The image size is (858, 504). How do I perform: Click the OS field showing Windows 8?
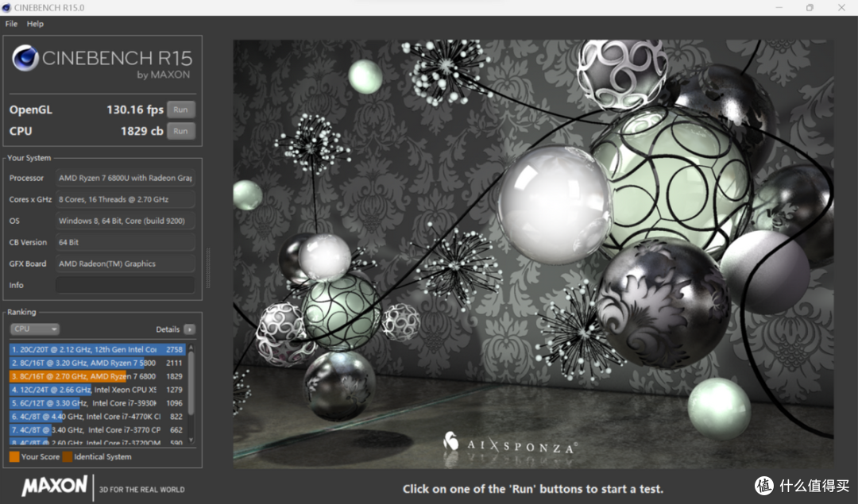(126, 221)
